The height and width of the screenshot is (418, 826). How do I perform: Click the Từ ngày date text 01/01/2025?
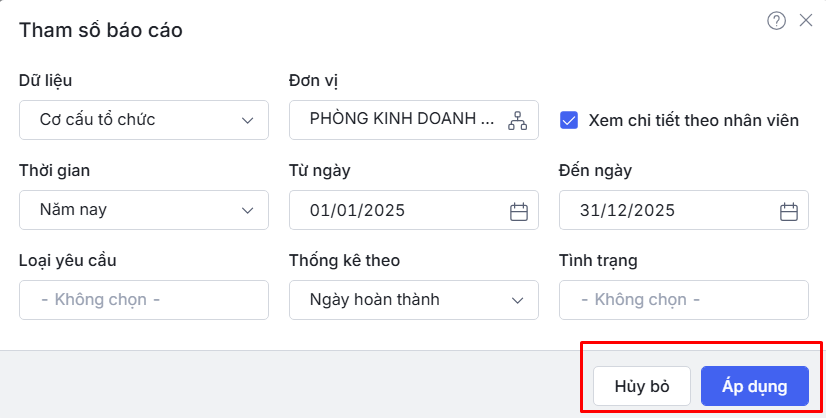pyautogui.click(x=358, y=211)
